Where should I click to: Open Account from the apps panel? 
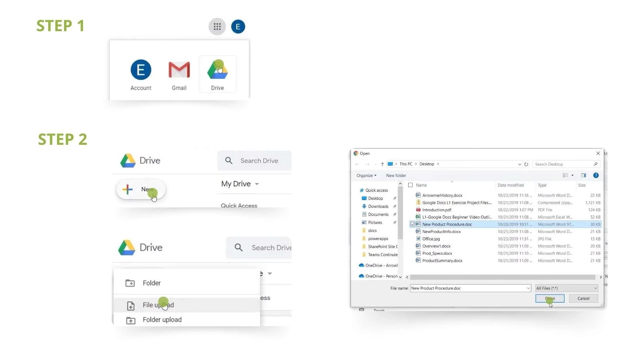click(x=141, y=75)
